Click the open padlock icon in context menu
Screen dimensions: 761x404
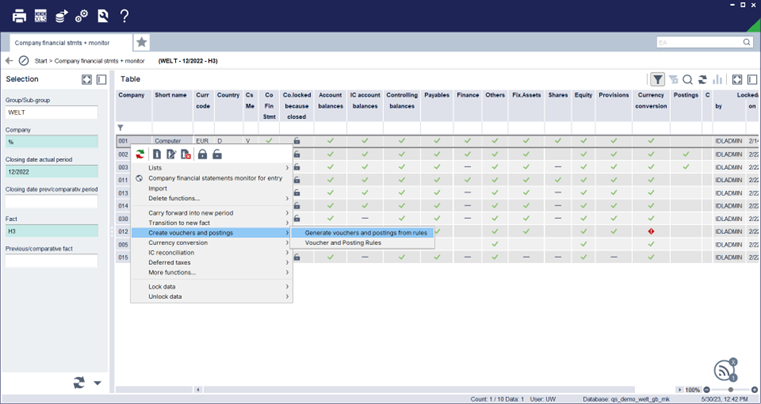point(217,154)
